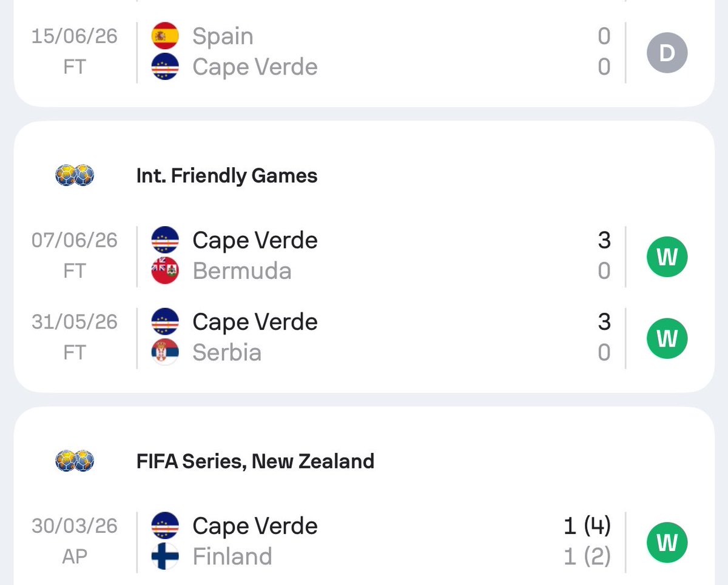Tap the Spain flag icon
Screen dimensions: 728x585
tap(165, 36)
